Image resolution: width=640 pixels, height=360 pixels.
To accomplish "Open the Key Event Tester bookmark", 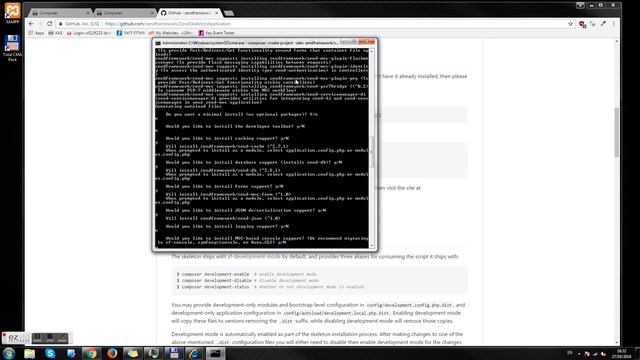I will pyautogui.click(x=217, y=33).
